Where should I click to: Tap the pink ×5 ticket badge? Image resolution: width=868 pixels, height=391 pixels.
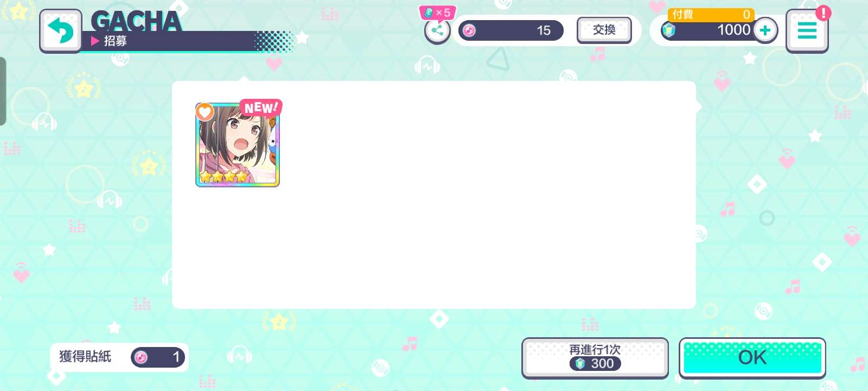tap(437, 12)
